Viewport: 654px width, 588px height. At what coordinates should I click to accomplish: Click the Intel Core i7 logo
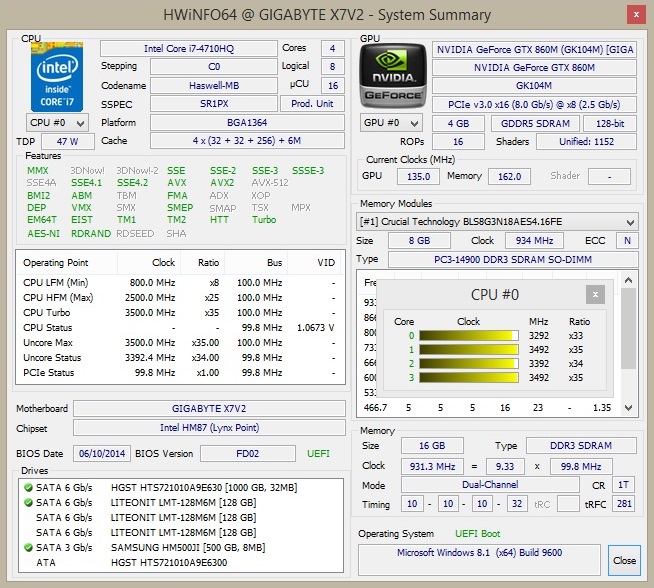tap(57, 77)
